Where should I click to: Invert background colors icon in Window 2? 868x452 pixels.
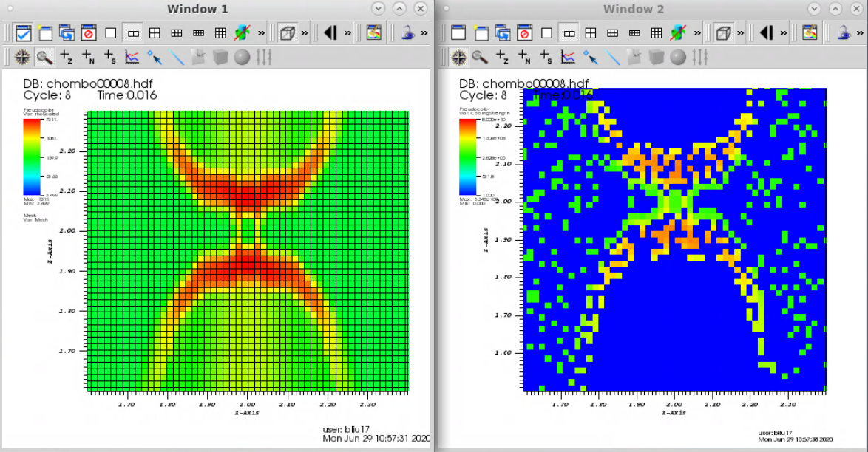810,33
